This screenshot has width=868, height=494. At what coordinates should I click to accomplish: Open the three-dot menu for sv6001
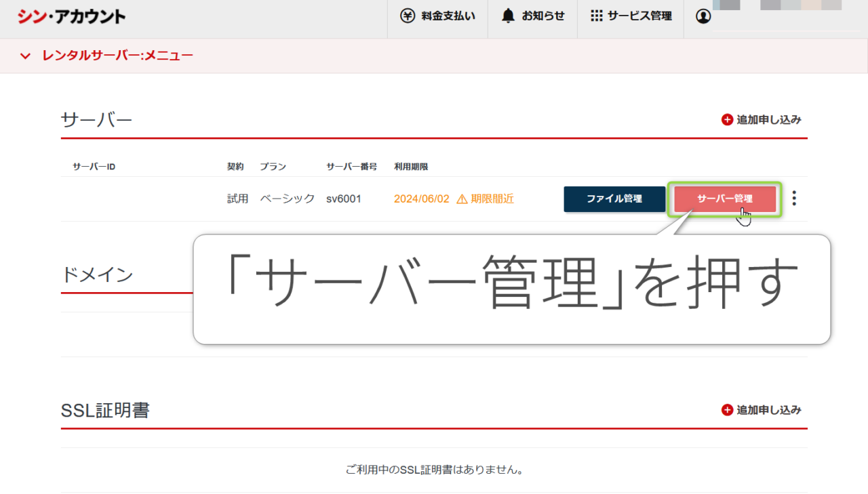pos(794,199)
